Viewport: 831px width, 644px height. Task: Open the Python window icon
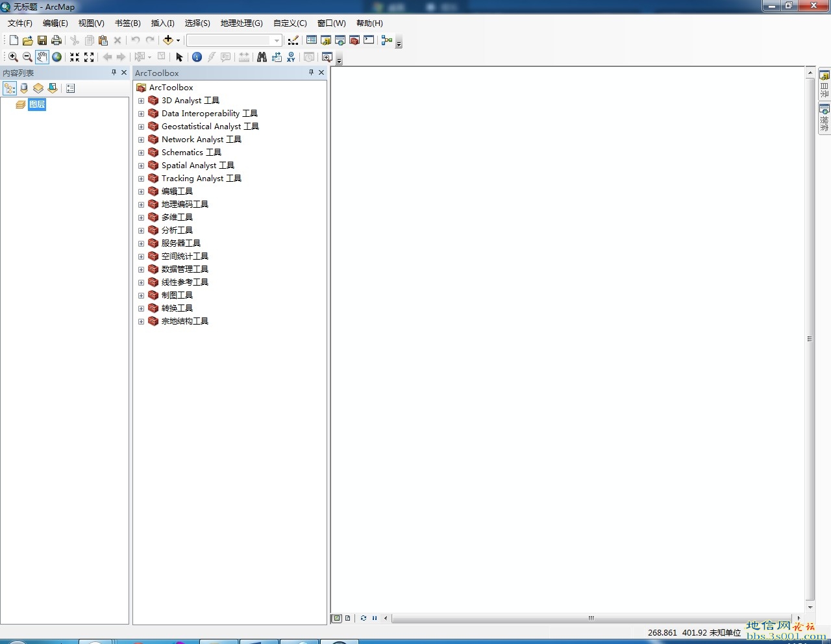[369, 40]
